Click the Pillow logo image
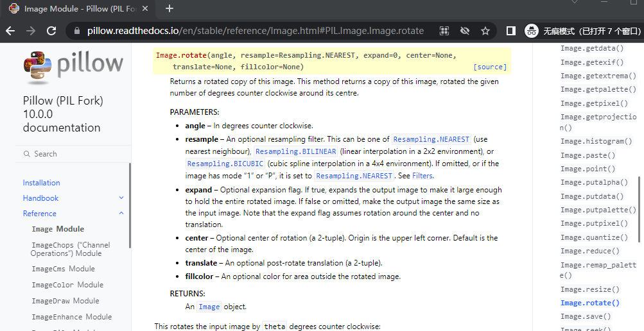644x331 pixels. (74, 67)
